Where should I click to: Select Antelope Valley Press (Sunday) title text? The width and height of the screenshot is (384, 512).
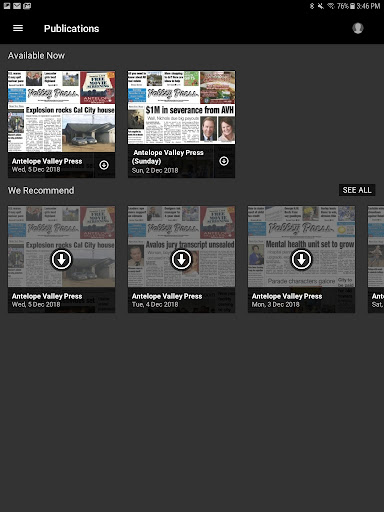point(168,157)
